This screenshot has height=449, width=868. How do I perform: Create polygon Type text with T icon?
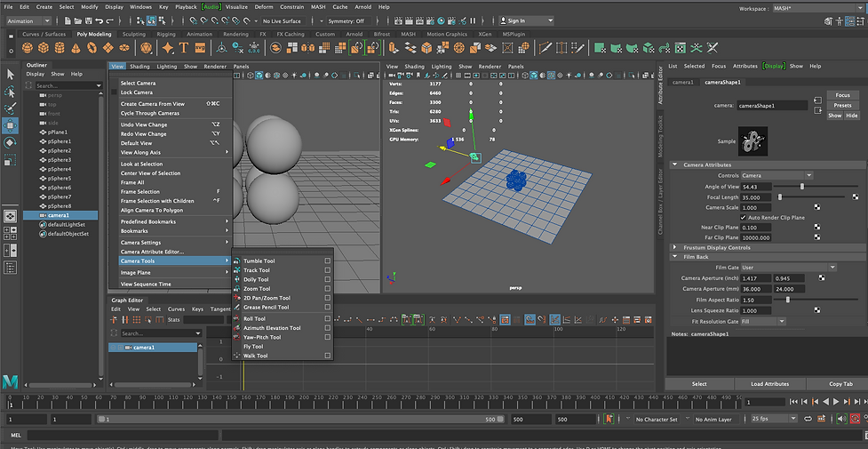(x=183, y=48)
